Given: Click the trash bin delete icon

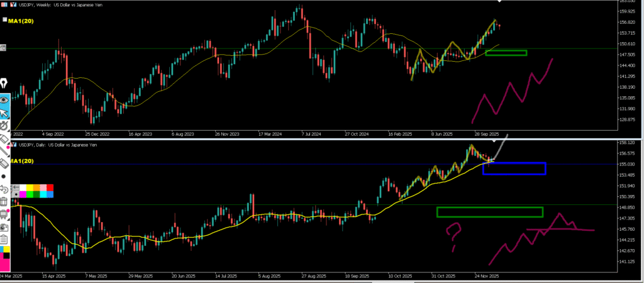Looking at the screenshot, I should (4, 201).
